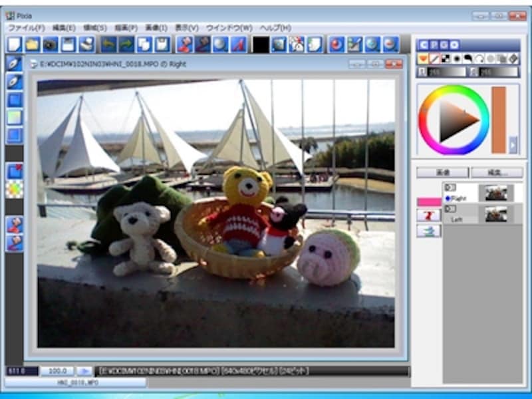Switch to the C tab in color panel
This screenshot has width=532, height=399.
click(x=424, y=45)
